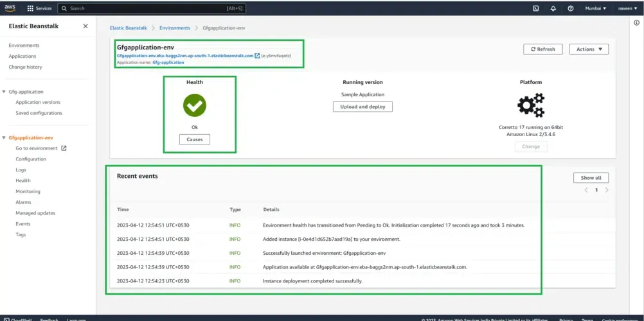
Task: Open Change history in sidebar
Action: coord(25,67)
